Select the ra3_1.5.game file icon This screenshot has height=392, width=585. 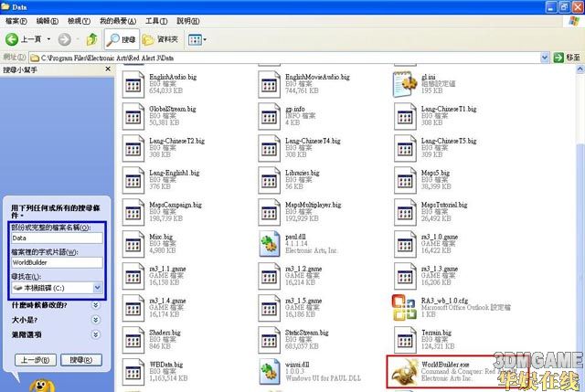click(269, 308)
